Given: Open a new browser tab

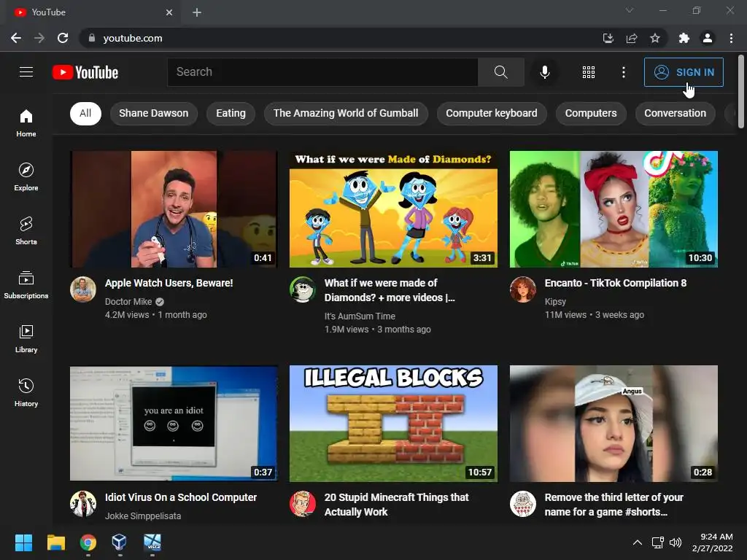Looking at the screenshot, I should pyautogui.click(x=197, y=12).
